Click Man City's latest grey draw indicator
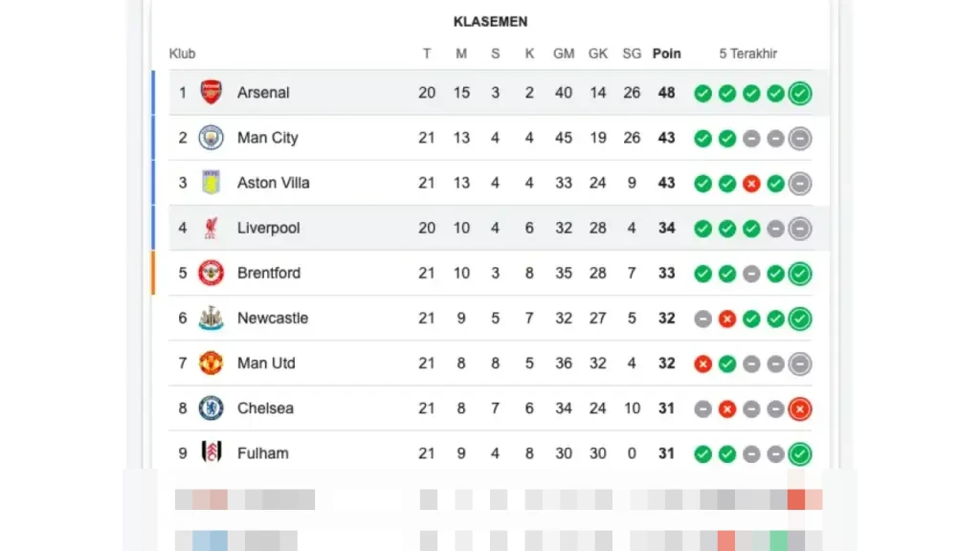 pyautogui.click(x=800, y=138)
